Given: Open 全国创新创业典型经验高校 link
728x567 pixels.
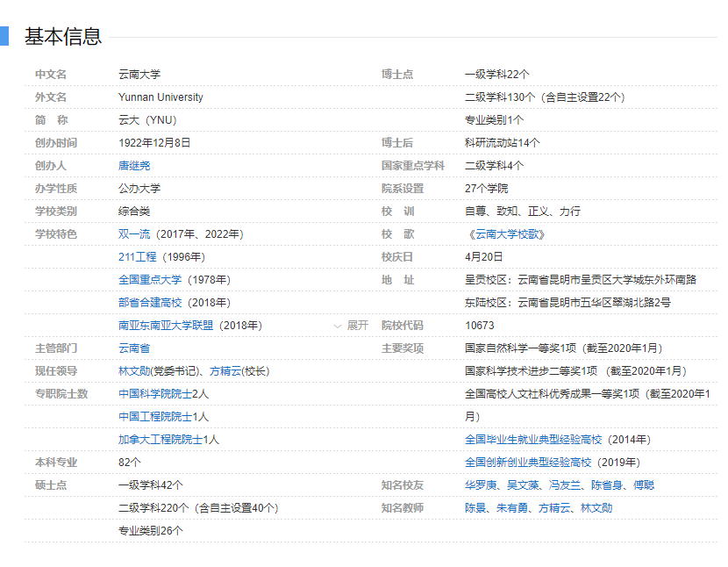Looking at the screenshot, I should (528, 463).
